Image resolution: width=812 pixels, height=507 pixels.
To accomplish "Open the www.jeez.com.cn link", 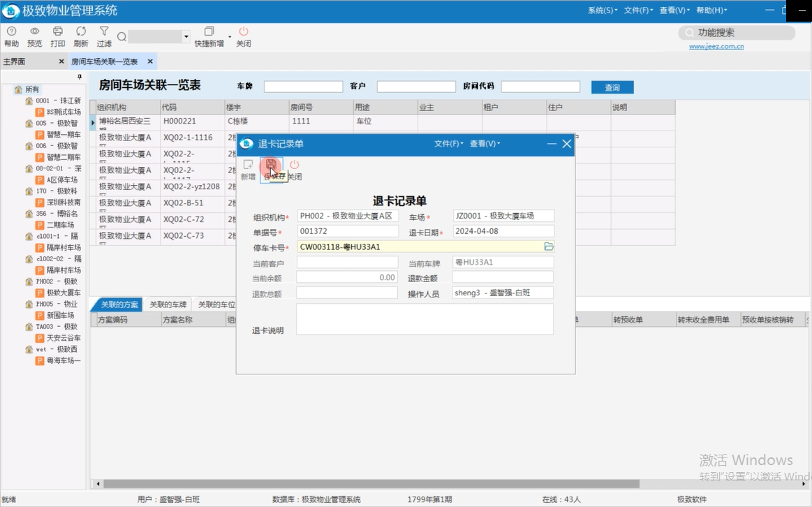I will [716, 47].
